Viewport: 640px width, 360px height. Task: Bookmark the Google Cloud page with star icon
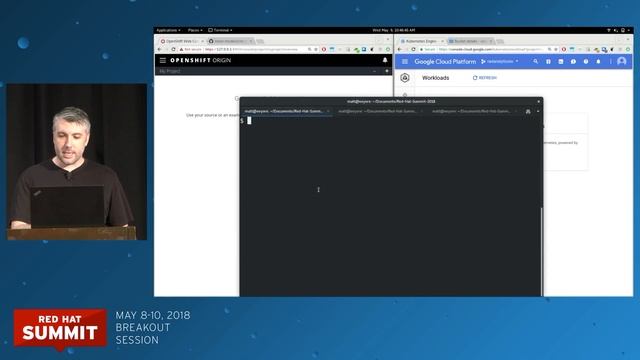tap(556, 49)
